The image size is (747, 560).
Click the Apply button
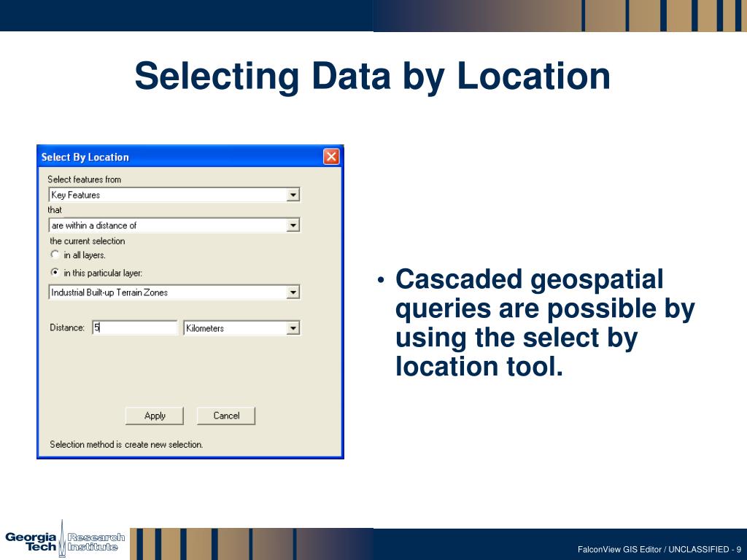point(155,416)
